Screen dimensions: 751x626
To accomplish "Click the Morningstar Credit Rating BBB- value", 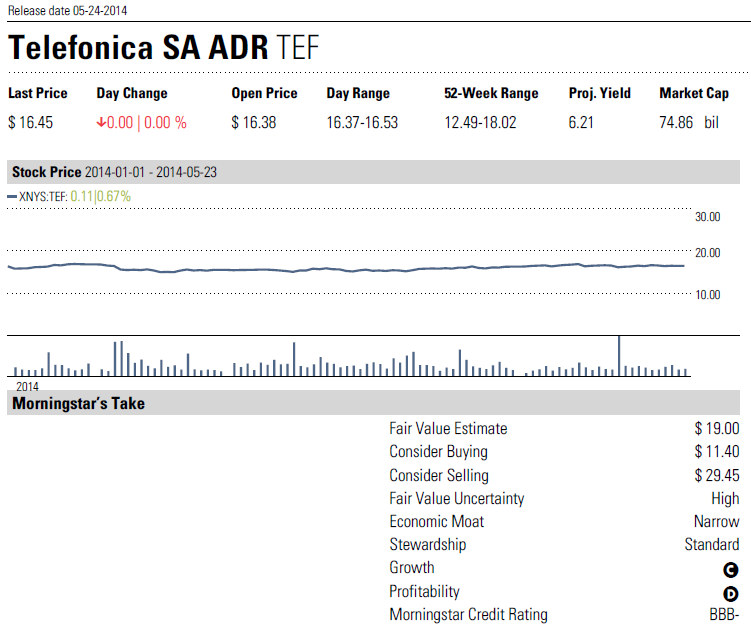I will point(724,615).
